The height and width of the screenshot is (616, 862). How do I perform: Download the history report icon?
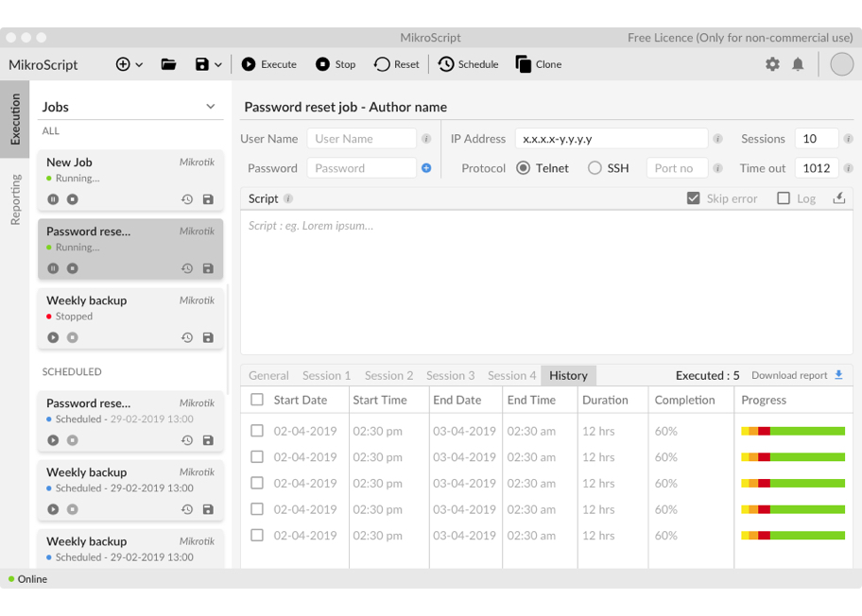(x=838, y=375)
